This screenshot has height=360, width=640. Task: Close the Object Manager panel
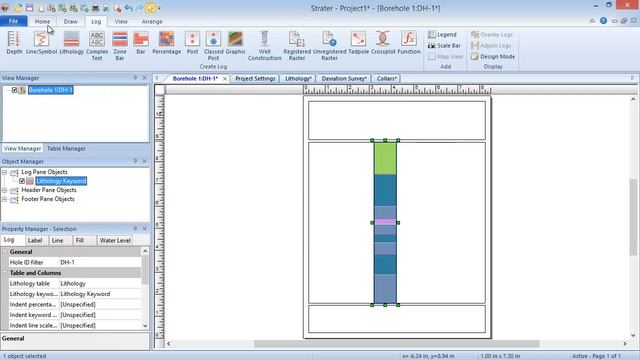click(144, 161)
